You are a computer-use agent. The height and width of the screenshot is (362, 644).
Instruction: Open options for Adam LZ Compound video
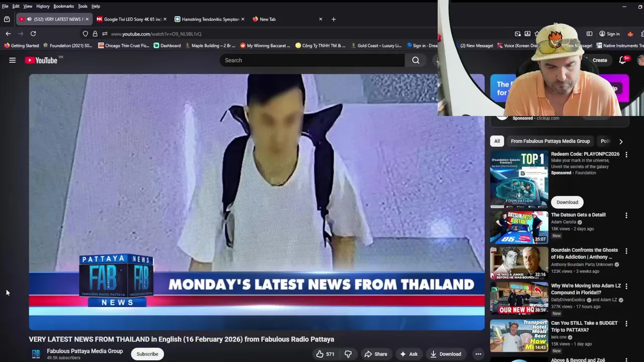(626, 287)
